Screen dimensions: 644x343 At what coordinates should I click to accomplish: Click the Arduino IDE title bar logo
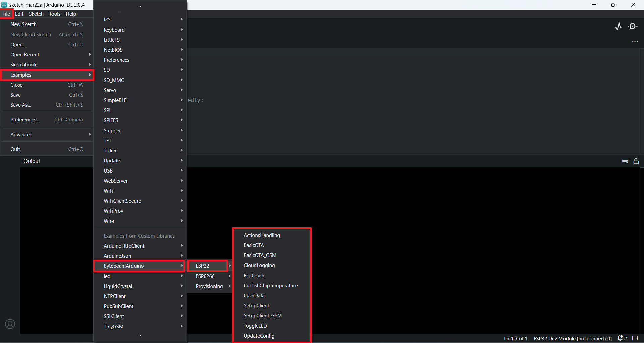point(4,5)
